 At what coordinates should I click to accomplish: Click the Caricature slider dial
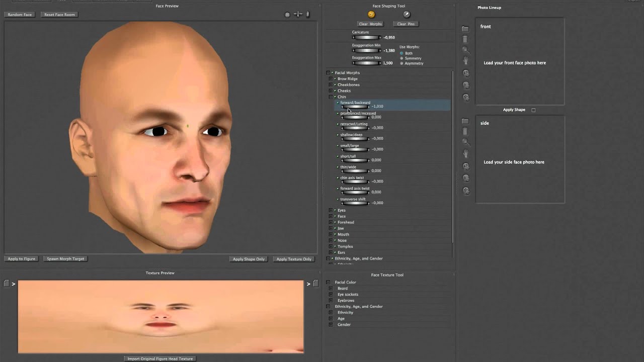[366, 37]
